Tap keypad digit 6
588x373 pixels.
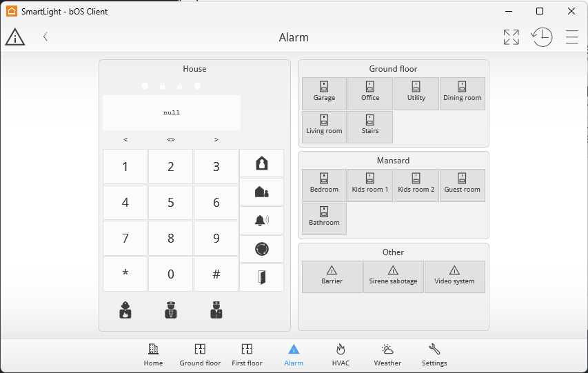(x=216, y=202)
